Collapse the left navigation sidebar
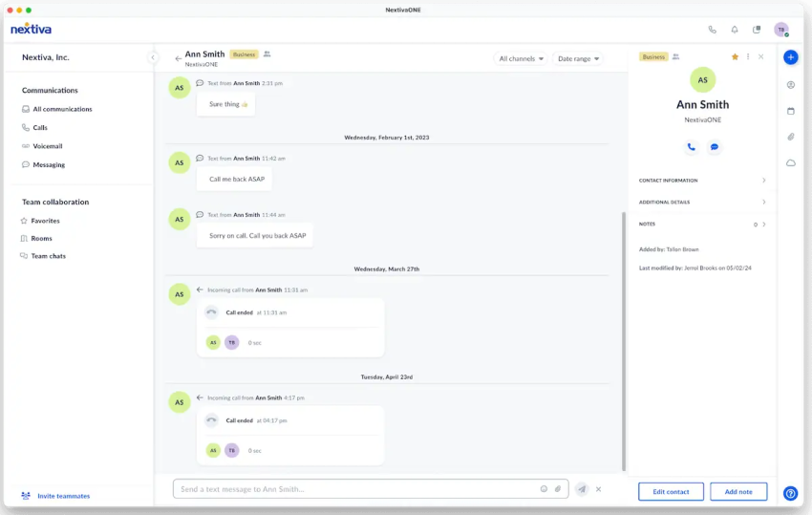 point(153,57)
